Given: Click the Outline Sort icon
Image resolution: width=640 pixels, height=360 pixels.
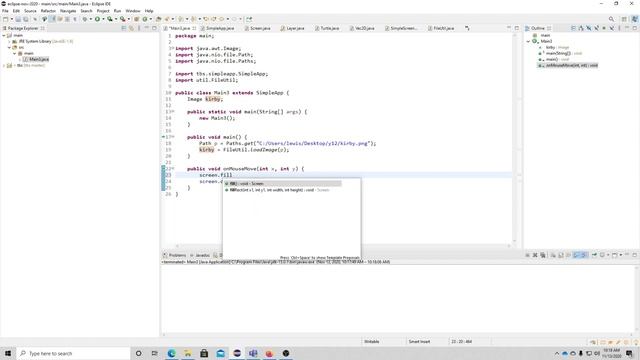Looking at the screenshot, I should [x=581, y=28].
